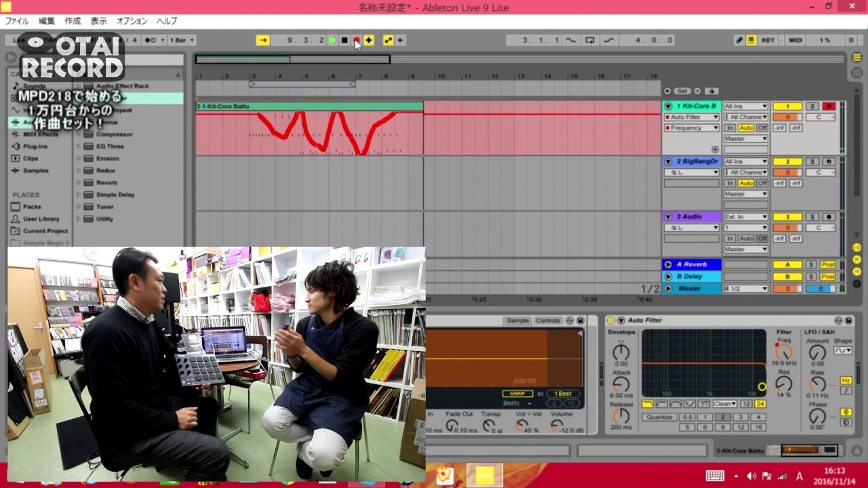Fold the 1 Kit-Core B track
This screenshot has height=488, width=868.
668,106
